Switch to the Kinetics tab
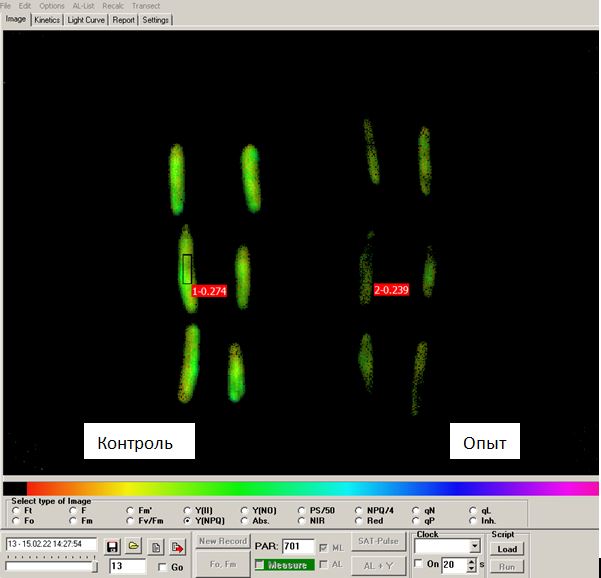This screenshot has height=578, width=601. (x=47, y=20)
